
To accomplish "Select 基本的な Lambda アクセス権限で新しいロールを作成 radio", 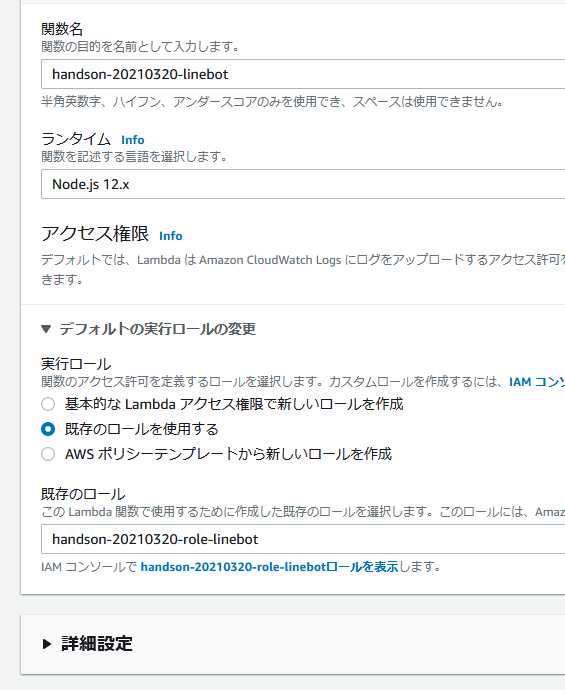I will click(48, 404).
